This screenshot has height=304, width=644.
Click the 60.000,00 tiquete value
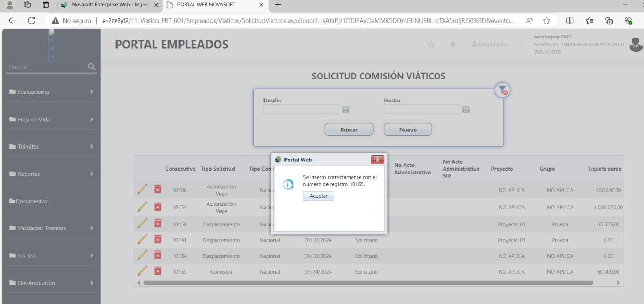click(x=608, y=272)
